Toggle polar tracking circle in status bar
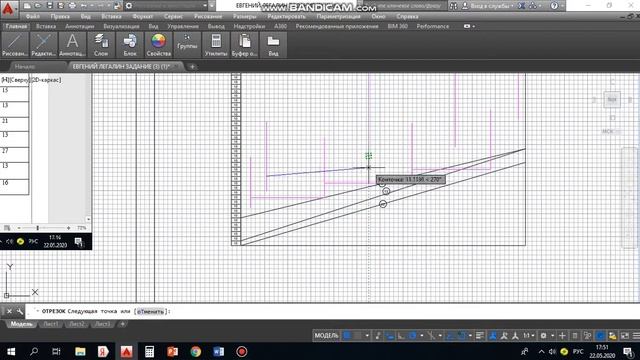640x360 pixels. 412,336
